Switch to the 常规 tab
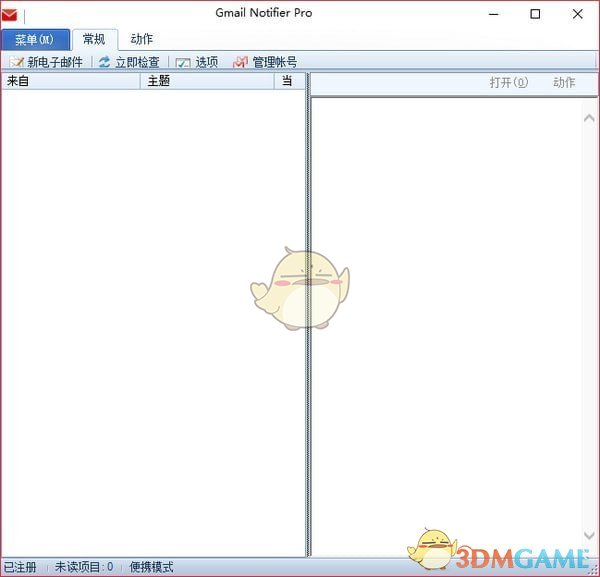Screen dimensions: 600x577 (94, 40)
